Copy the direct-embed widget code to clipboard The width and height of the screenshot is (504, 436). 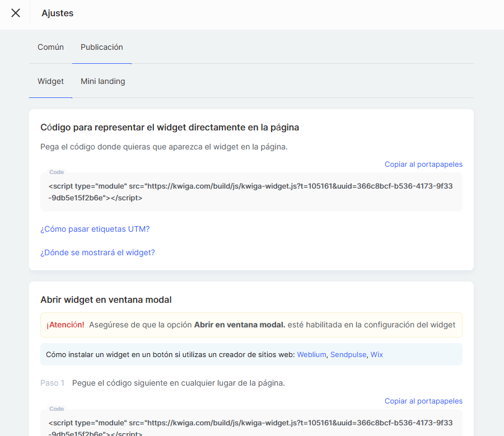tap(423, 164)
